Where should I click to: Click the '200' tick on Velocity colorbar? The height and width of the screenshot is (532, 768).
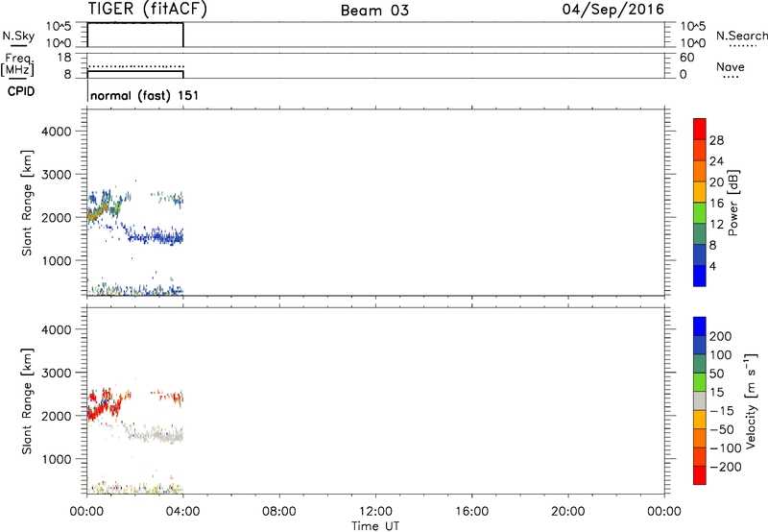pos(721,336)
